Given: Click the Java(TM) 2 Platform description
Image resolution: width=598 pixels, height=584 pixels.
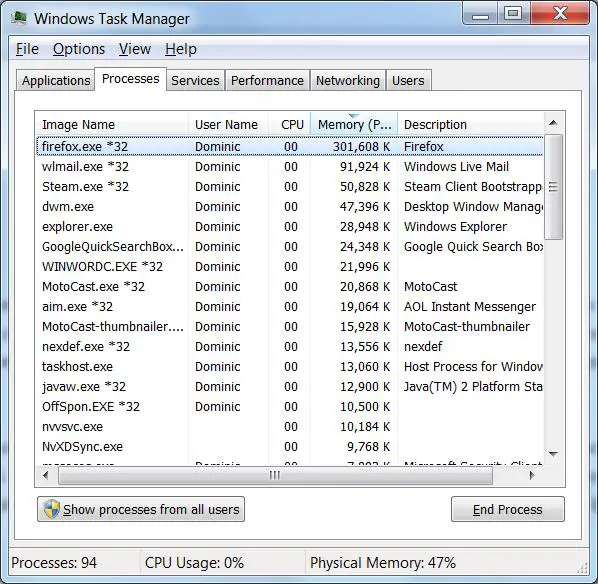Looking at the screenshot, I should (473, 387).
